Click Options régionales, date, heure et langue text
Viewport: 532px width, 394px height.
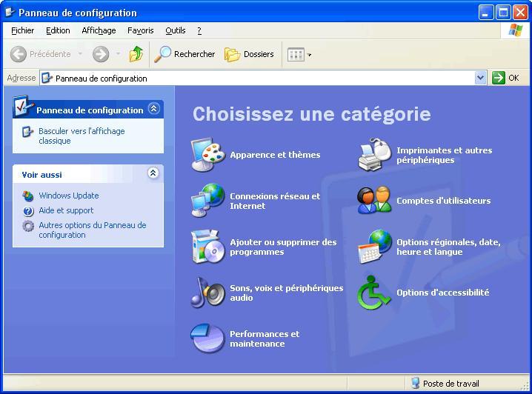pos(448,247)
